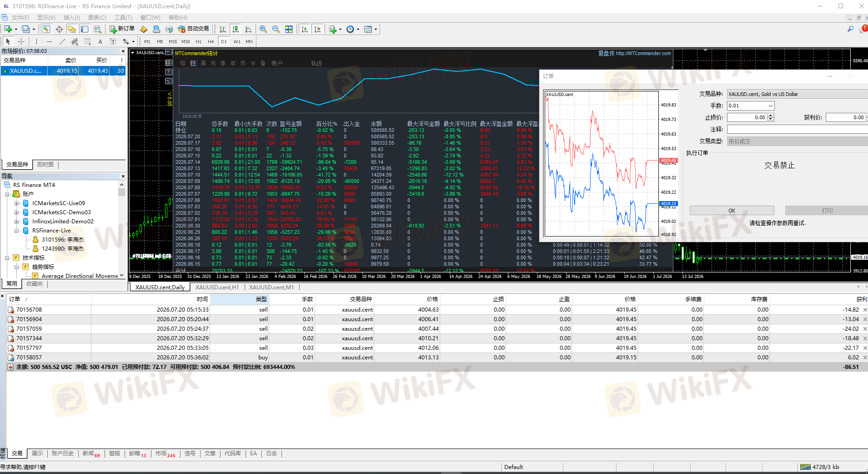Click the 注释 comment input field
868x474 pixels.
coord(797,129)
